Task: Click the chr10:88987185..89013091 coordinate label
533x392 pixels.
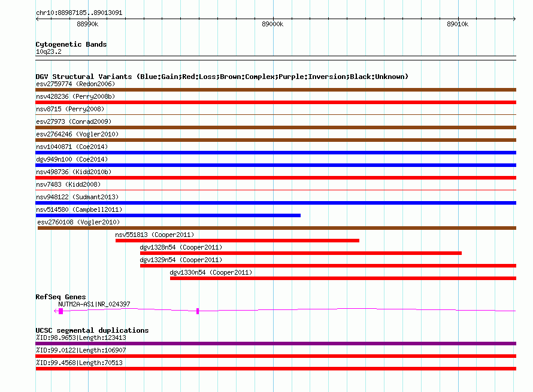Action: tap(79, 13)
